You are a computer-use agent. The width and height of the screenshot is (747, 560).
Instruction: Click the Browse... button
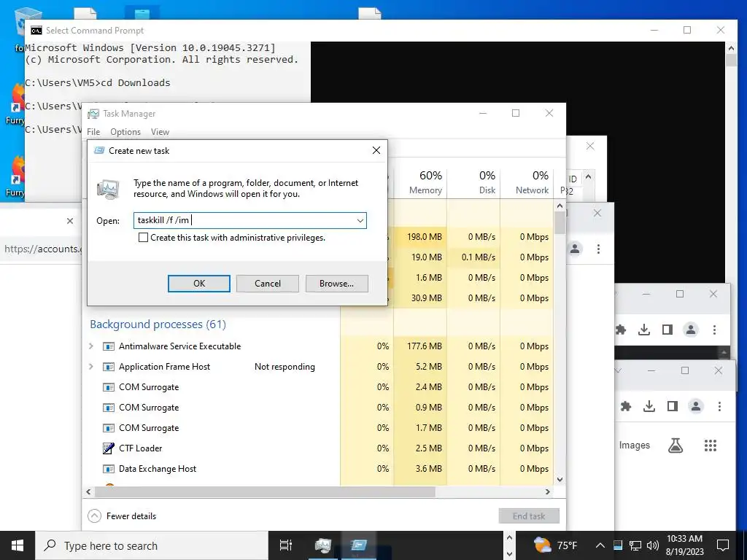coord(336,284)
